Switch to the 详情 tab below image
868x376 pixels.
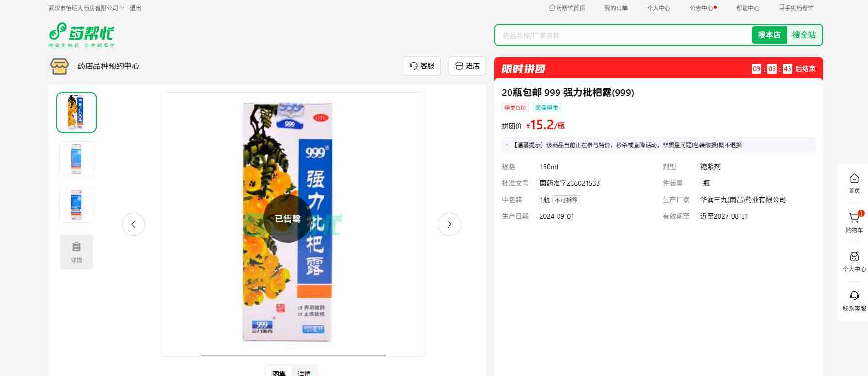click(x=304, y=373)
